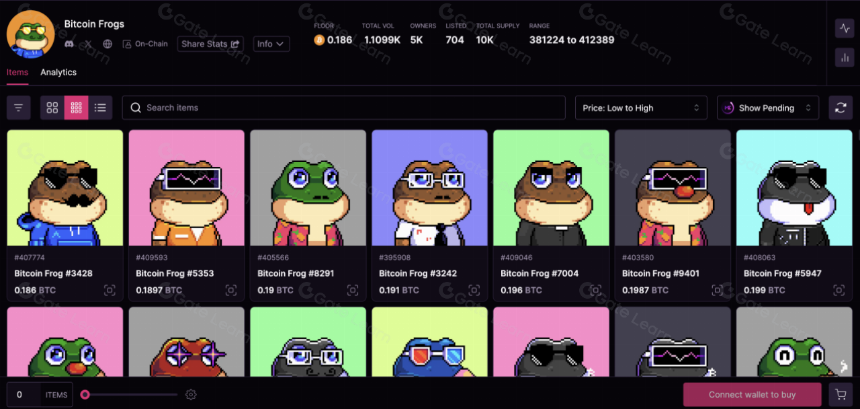Click the focus icon on Frog #3428 card
This screenshot has width=860, height=409.
pyautogui.click(x=110, y=290)
